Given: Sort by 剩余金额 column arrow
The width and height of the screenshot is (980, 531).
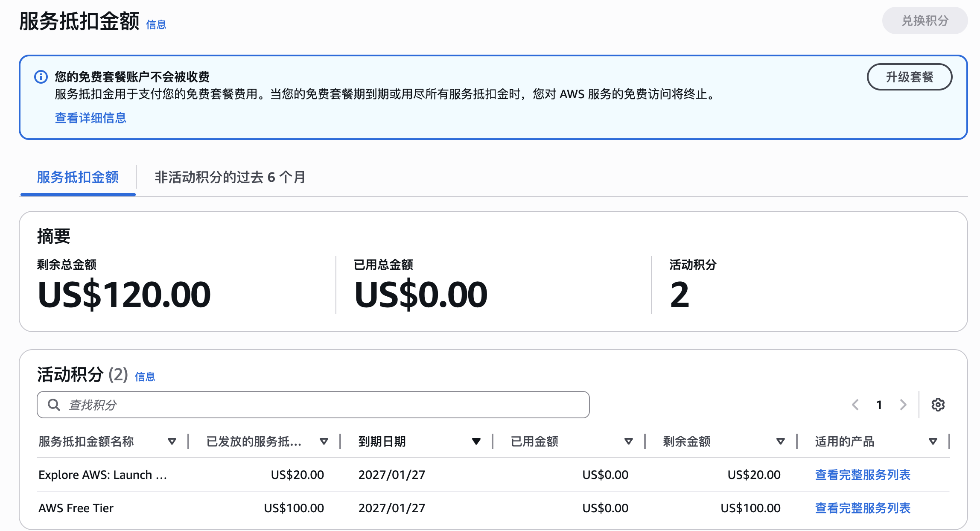Looking at the screenshot, I should click(x=781, y=441).
